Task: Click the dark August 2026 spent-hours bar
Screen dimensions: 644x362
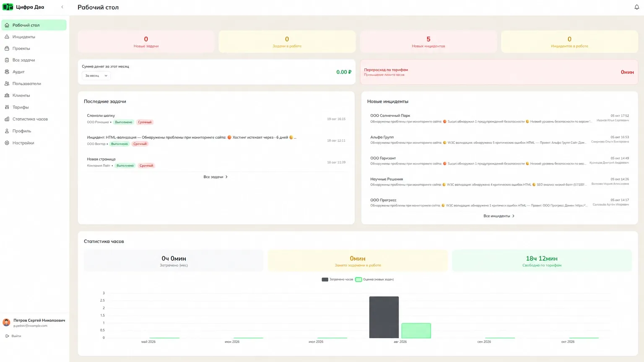Action: (x=384, y=317)
